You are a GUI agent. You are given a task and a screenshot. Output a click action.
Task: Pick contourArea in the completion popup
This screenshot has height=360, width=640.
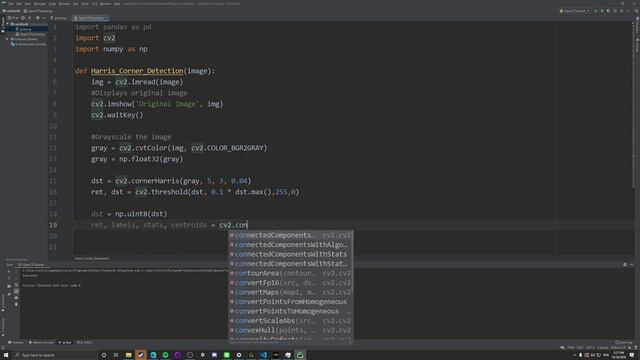click(x=291, y=273)
